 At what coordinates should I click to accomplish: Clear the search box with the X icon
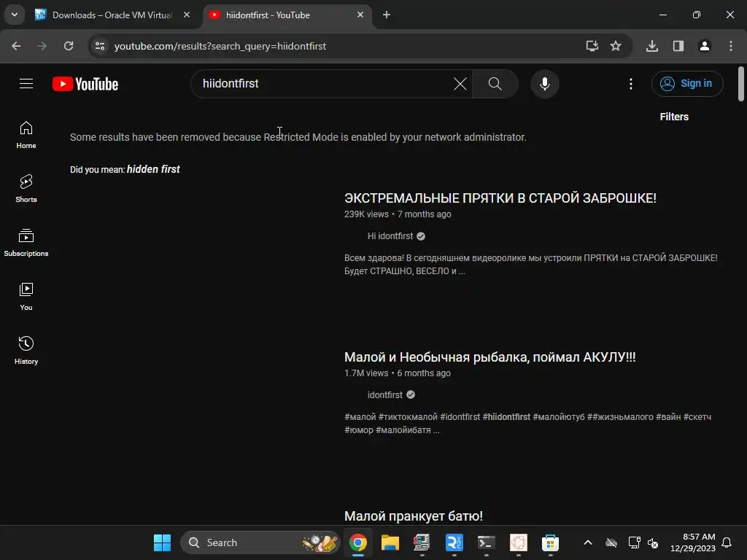click(460, 84)
